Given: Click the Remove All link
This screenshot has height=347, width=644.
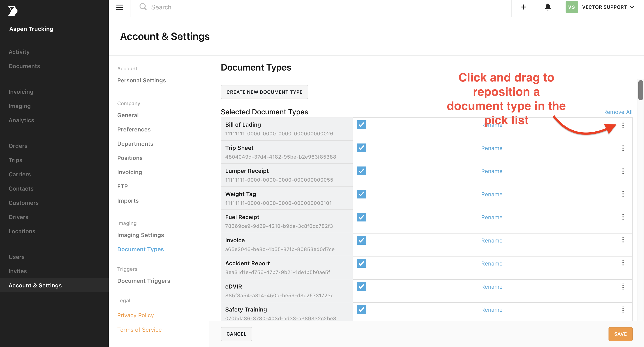Looking at the screenshot, I should [x=618, y=112].
